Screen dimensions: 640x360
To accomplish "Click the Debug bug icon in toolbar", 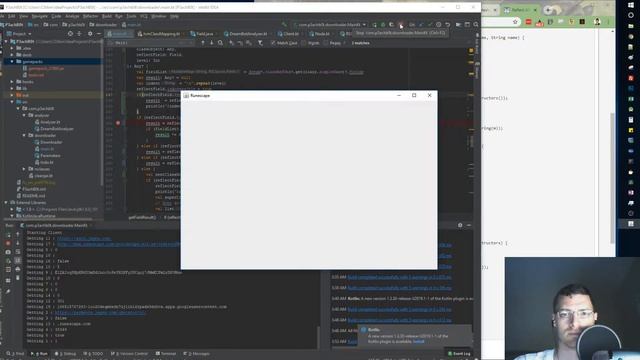I will pyautogui.click(x=383, y=25).
